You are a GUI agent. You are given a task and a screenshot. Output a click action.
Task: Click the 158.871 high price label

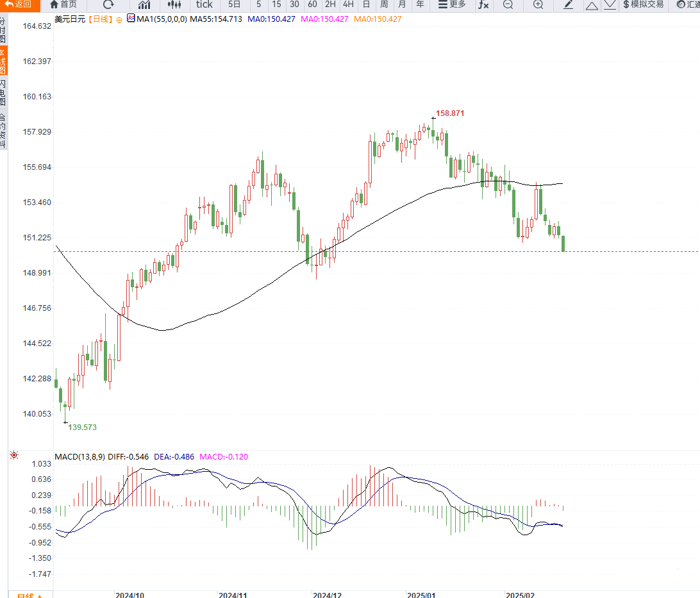coord(450,113)
